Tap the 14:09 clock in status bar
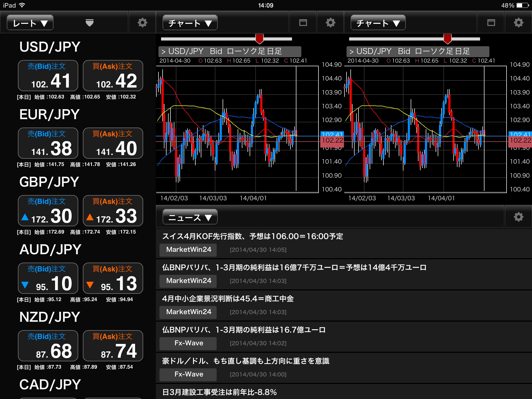This screenshot has height=399, width=532. click(266, 5)
